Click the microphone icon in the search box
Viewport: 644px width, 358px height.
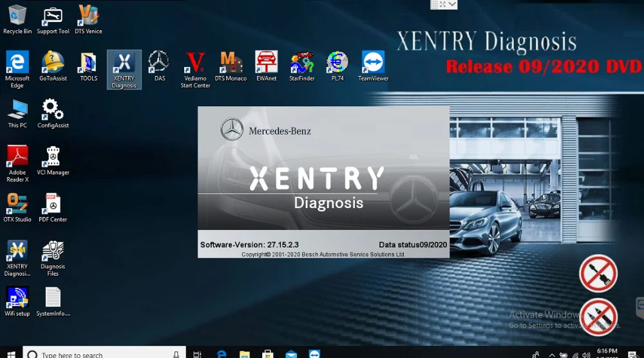click(x=176, y=354)
